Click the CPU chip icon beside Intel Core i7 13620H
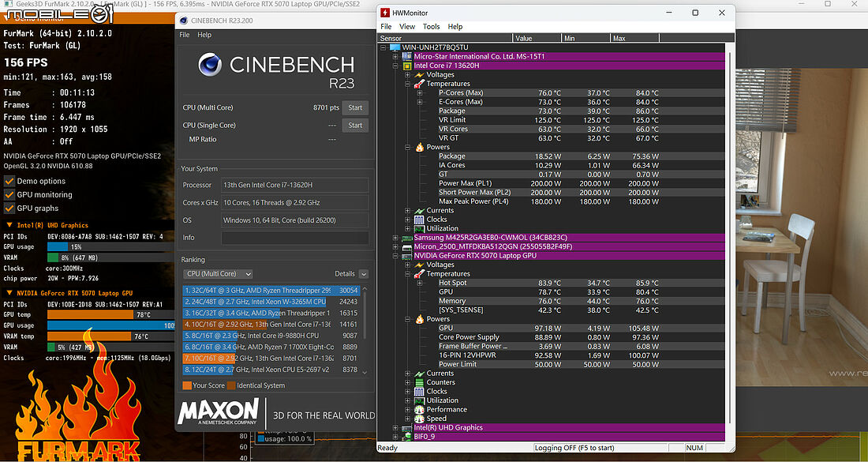 click(407, 66)
